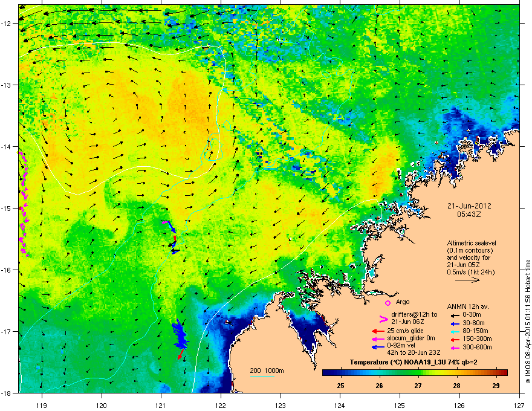
Task: Click the Argo legend label
Action: (x=403, y=302)
